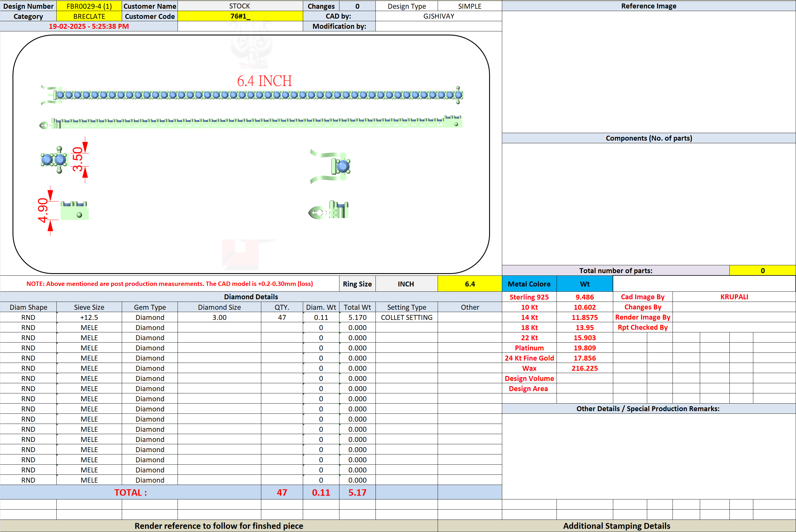Select the top-view bracelet render
The image size is (796, 532).
[x=252, y=95]
